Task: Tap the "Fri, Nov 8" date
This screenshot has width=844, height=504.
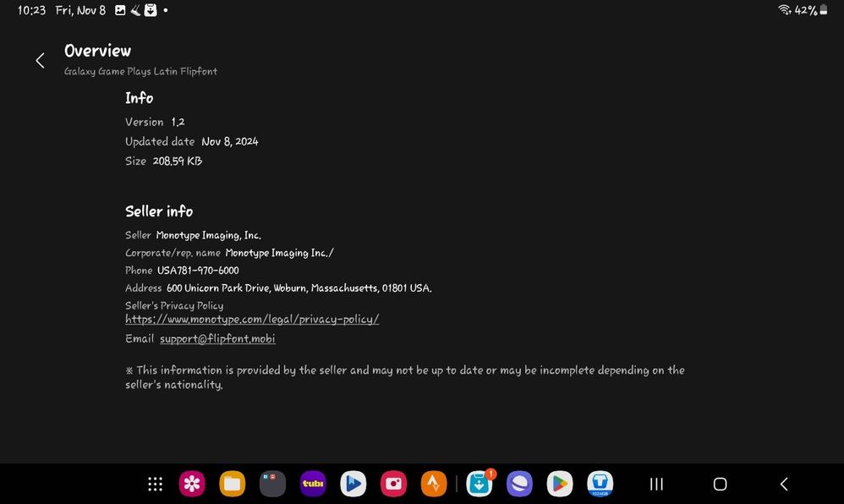Action: [x=80, y=10]
